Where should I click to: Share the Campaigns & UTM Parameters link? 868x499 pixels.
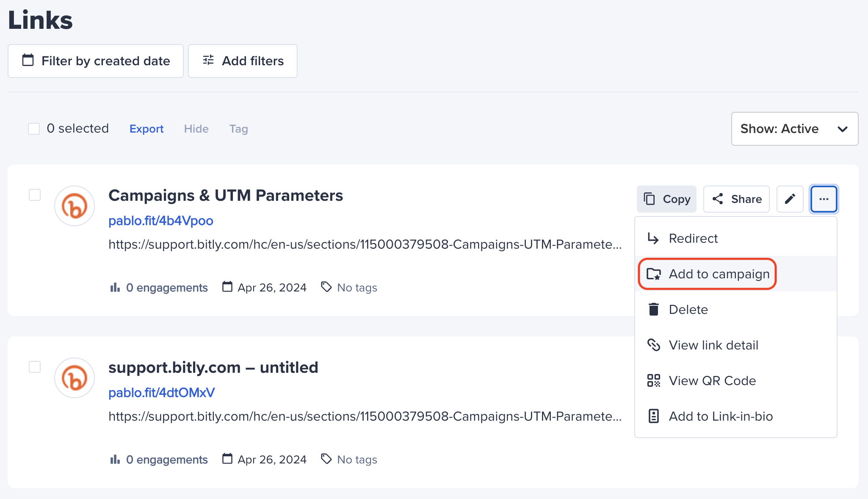coord(736,199)
